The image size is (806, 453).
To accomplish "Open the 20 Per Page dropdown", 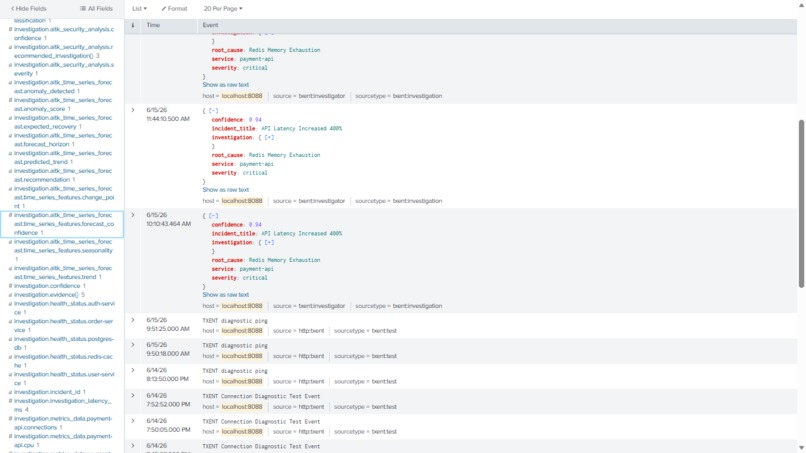I will pos(223,9).
